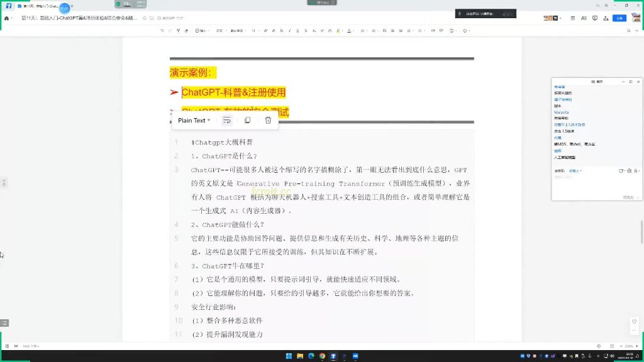Toggle word wrap in code block
644x362 pixels.
226,120
